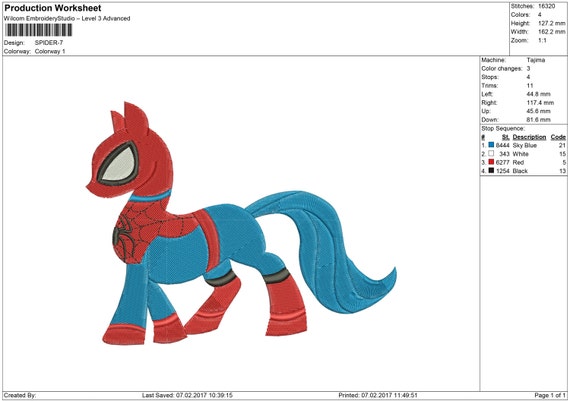570x401 pixels.
Task: Click the "Color changes:" label
Action: pos(502,68)
